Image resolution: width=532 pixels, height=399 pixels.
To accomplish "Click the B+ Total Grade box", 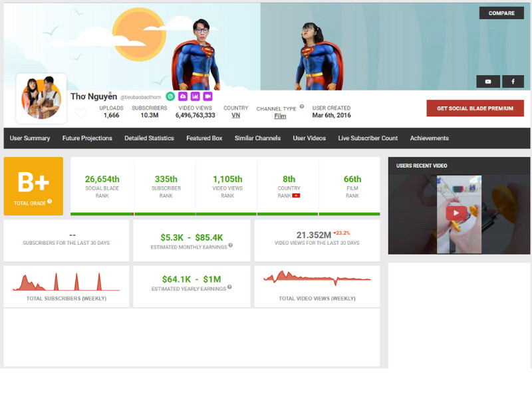I will click(33, 186).
